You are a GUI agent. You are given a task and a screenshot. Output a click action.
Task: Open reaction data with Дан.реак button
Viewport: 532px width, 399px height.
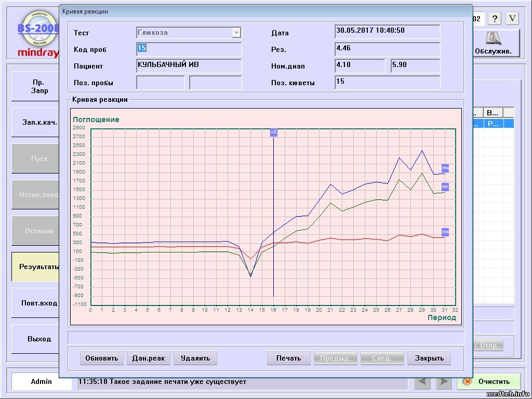(148, 358)
